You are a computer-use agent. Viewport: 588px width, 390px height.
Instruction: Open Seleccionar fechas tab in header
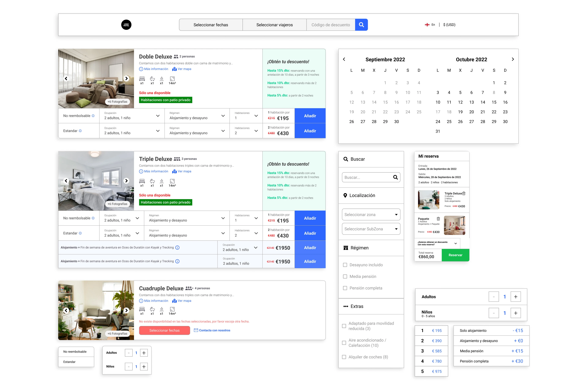[x=211, y=25]
